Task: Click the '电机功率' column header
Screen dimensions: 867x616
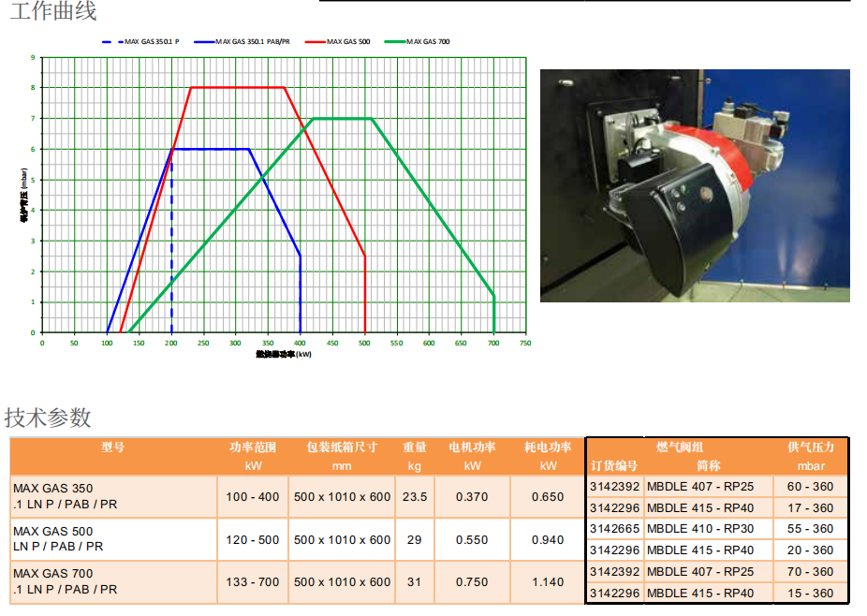Action: point(472,447)
